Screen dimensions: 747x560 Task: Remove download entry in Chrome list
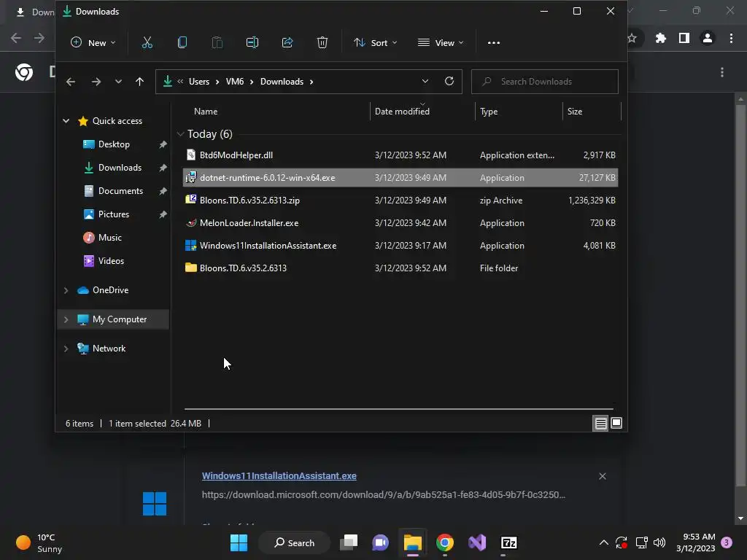click(x=602, y=476)
